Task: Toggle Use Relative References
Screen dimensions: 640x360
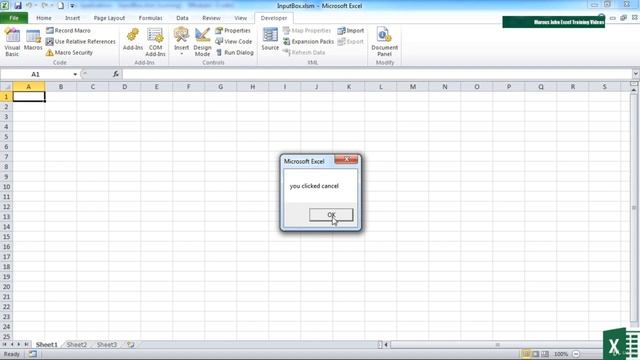Action: [x=81, y=42]
